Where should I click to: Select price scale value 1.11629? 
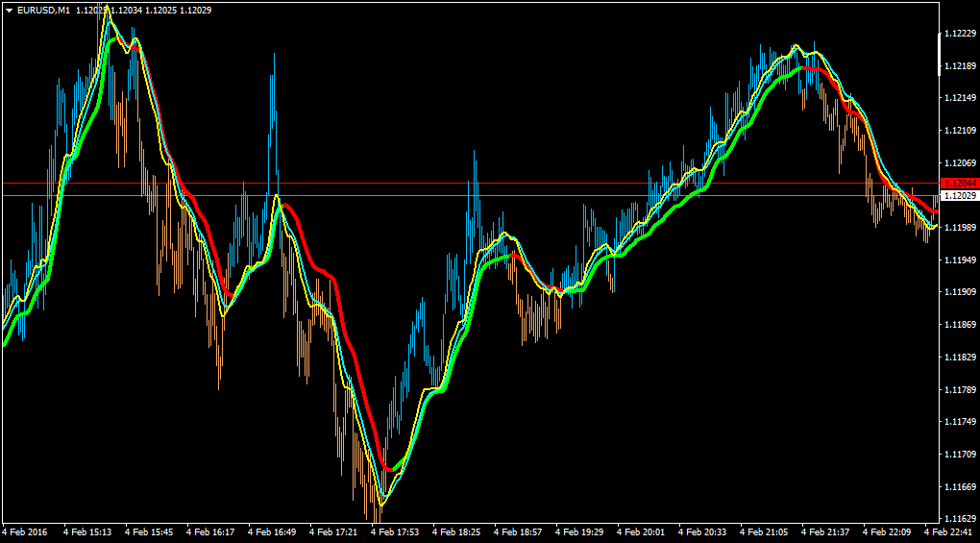click(x=961, y=519)
